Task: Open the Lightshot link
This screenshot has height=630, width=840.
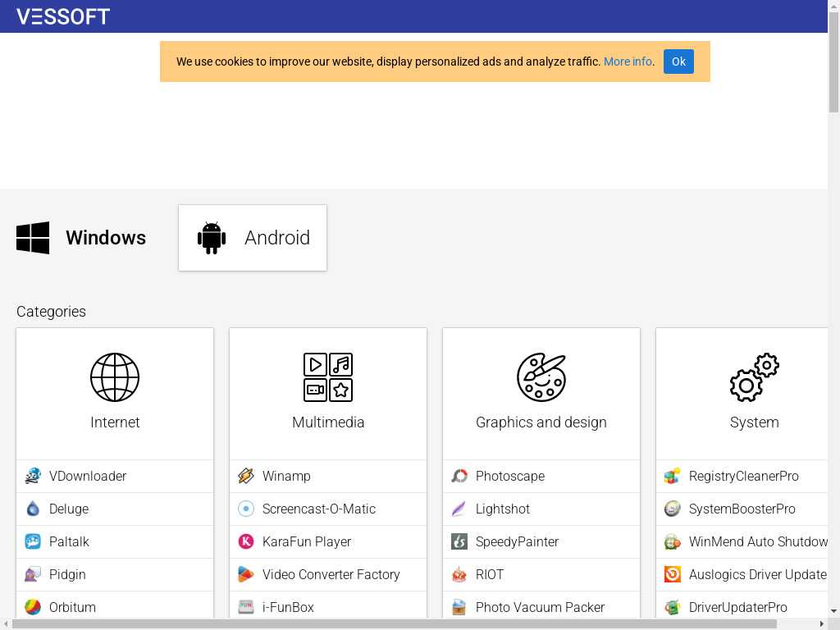Action: [541, 509]
